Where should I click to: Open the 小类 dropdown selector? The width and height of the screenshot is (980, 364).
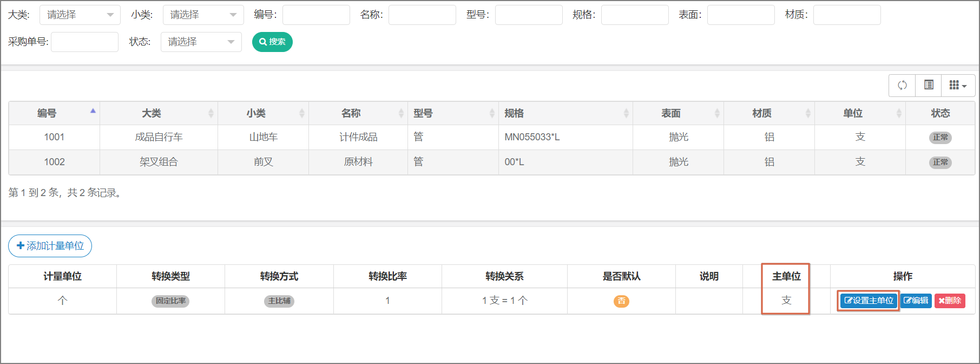tap(203, 15)
